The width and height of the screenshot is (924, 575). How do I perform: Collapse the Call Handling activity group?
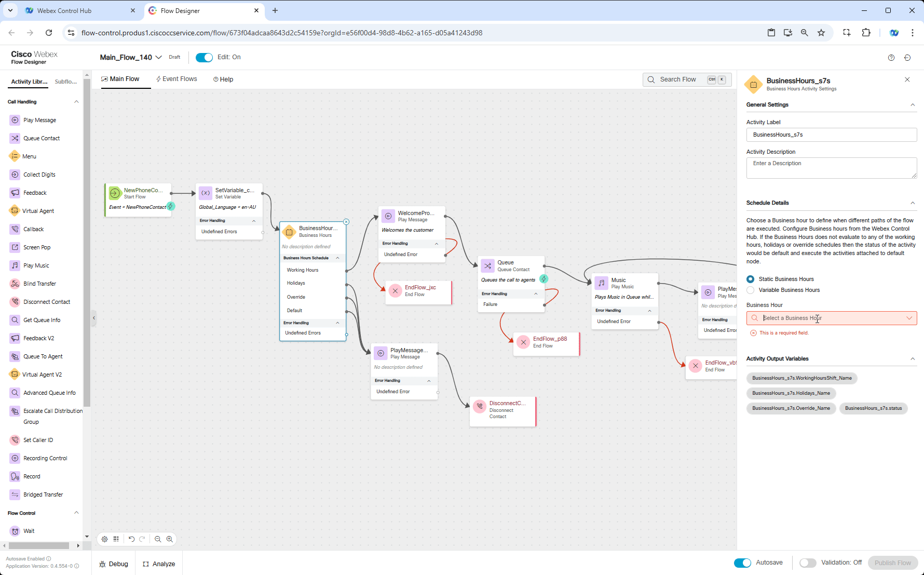pos(76,102)
